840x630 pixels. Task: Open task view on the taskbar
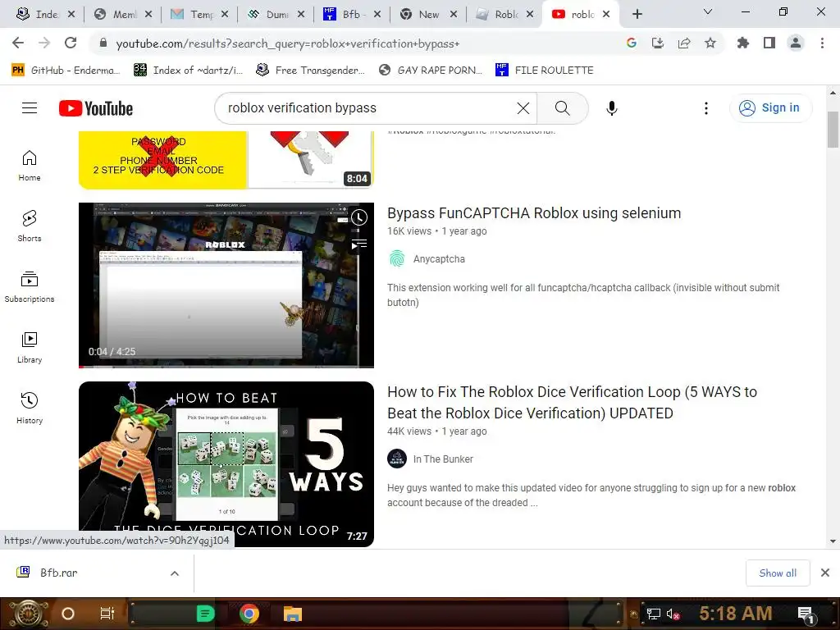(x=107, y=614)
